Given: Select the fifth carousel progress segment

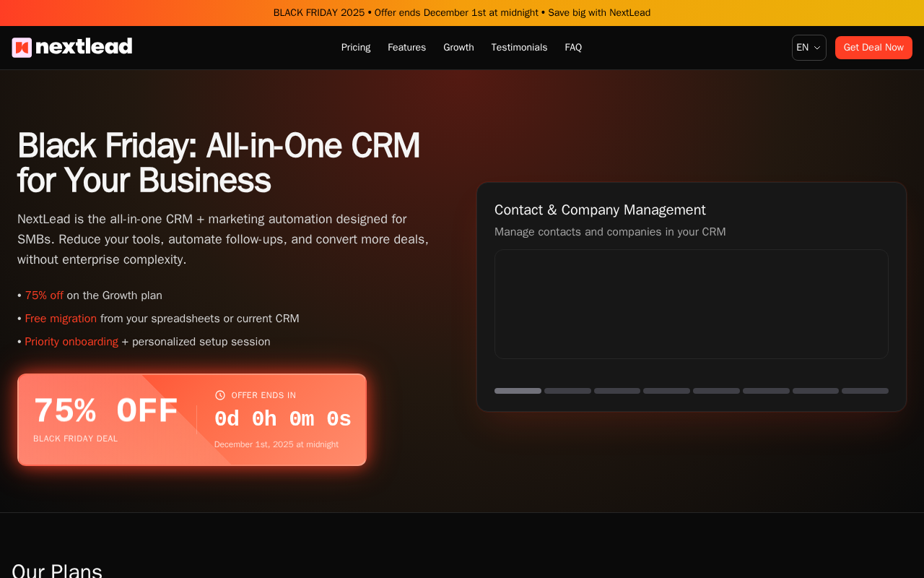Looking at the screenshot, I should coord(716,391).
